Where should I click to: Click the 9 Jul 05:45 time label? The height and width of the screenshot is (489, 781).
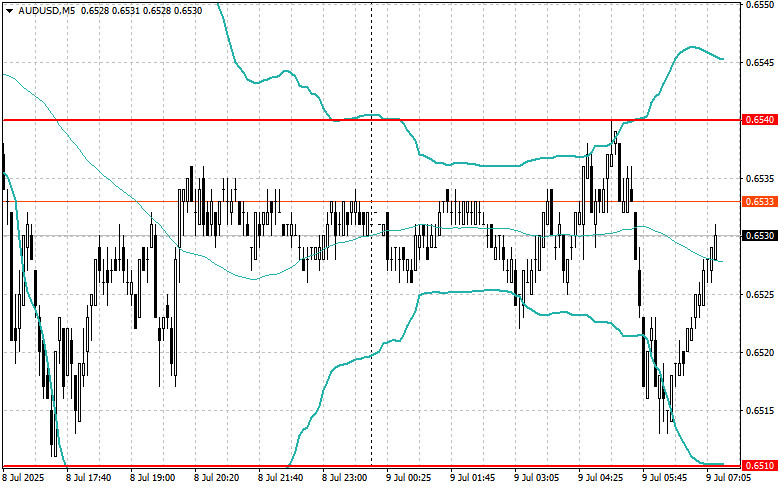(x=665, y=478)
